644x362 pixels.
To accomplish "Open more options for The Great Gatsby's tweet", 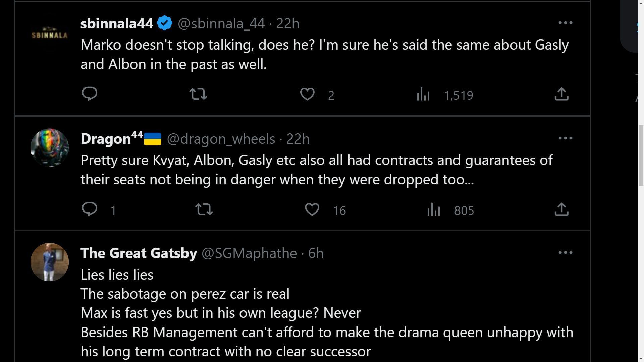I will (565, 252).
